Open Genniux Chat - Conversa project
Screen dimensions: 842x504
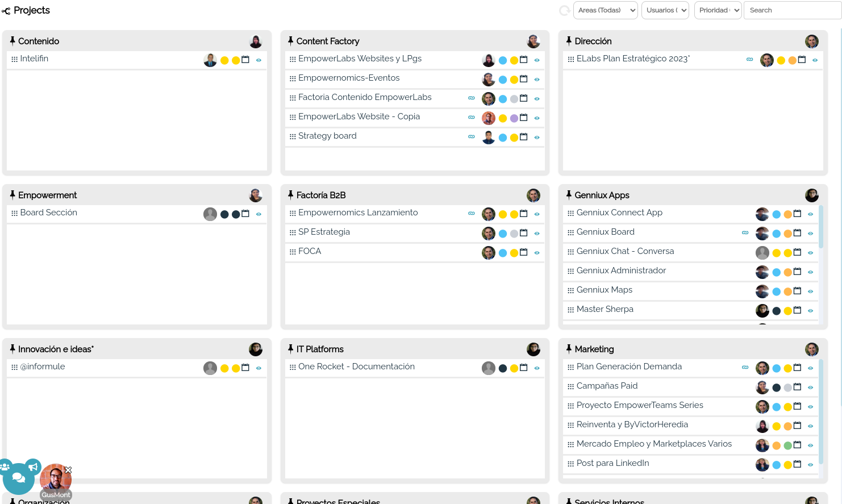click(625, 251)
